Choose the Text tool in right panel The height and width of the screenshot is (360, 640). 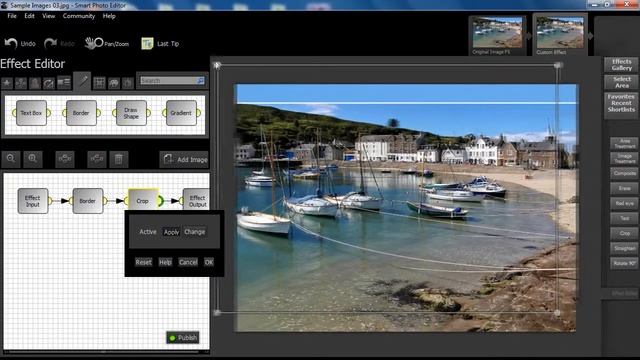pos(624,218)
